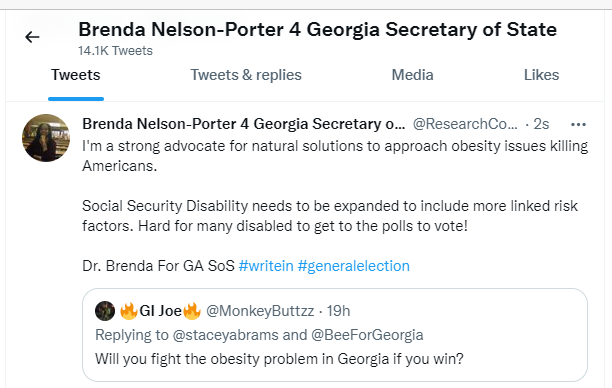
Task: Click the #writein hashtag
Action: pyautogui.click(x=266, y=266)
